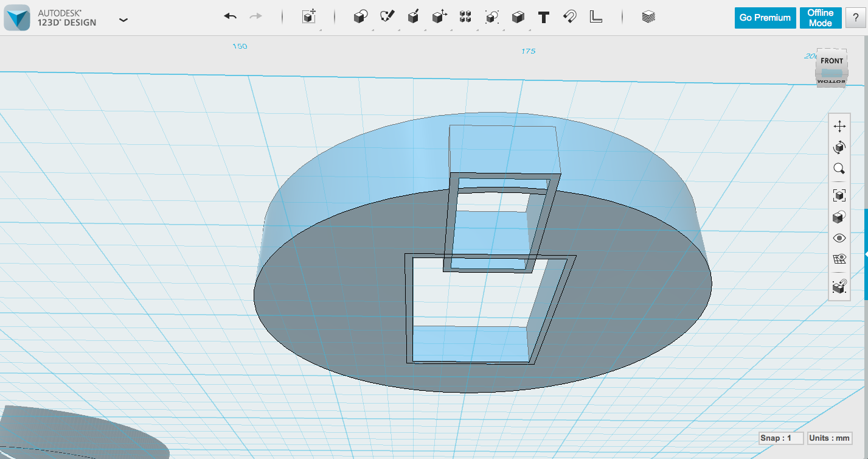Screen dimensions: 868x459
Task: Toggle grid visibility in the sidebar
Action: [x=839, y=258]
